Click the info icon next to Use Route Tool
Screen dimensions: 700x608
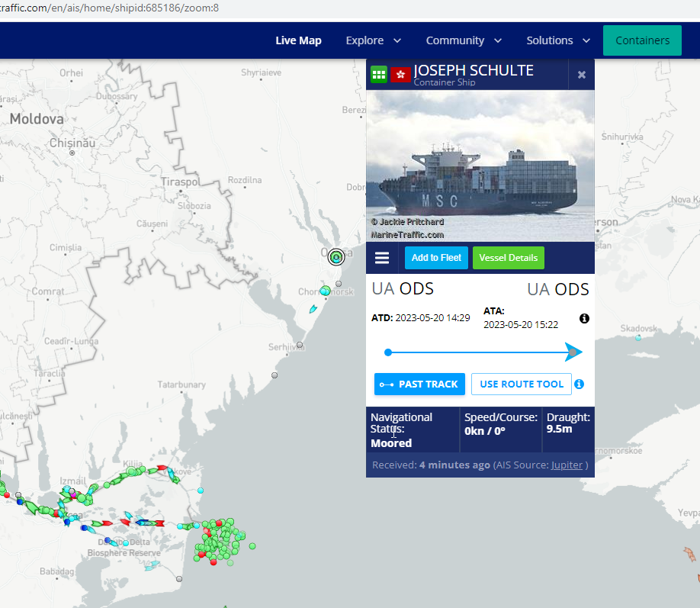point(579,384)
